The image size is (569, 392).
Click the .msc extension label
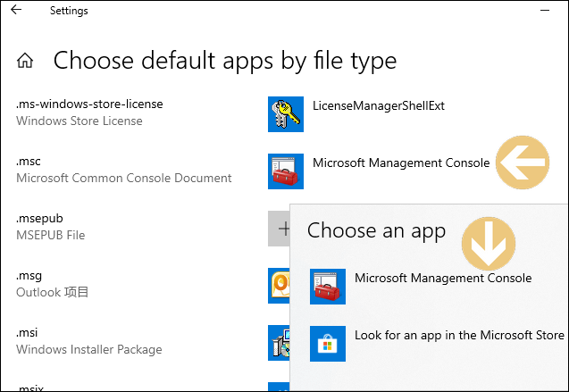[x=29, y=162]
